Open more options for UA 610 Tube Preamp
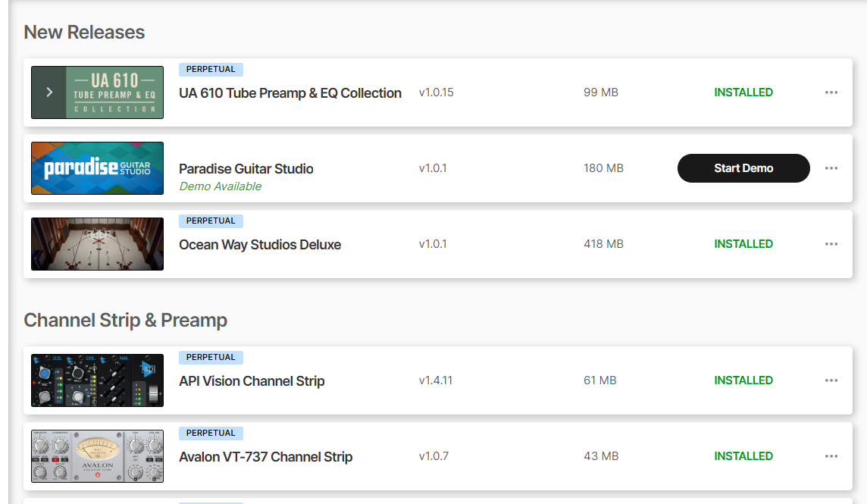 (831, 92)
